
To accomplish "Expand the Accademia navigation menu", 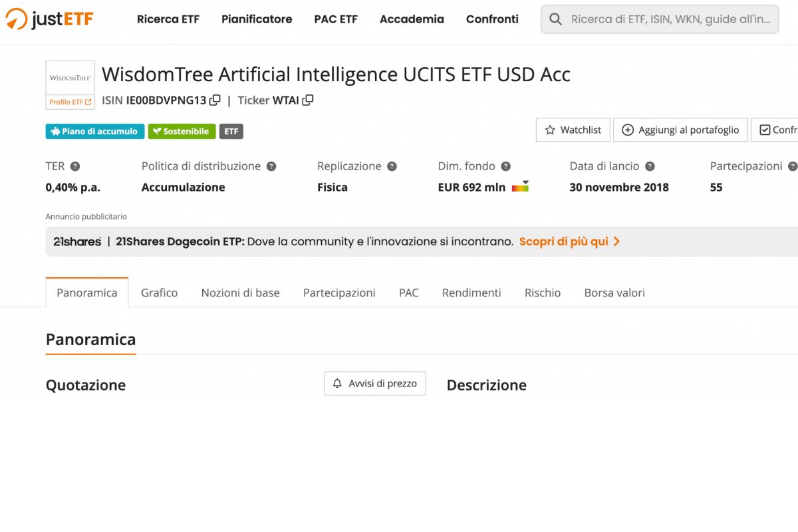I will (412, 19).
